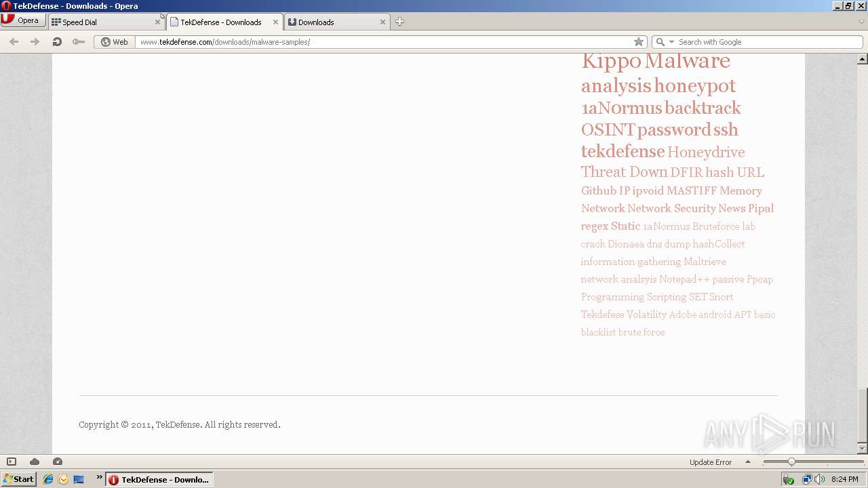Toggle Opera Turbo speedometer icon
Image resolution: width=868 pixels, height=488 pixels.
(57, 462)
